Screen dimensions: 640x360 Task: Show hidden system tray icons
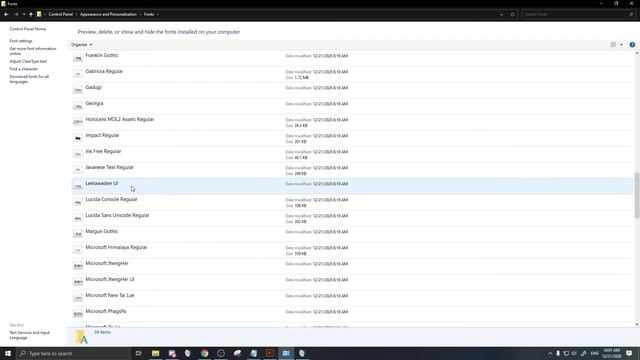click(x=550, y=353)
